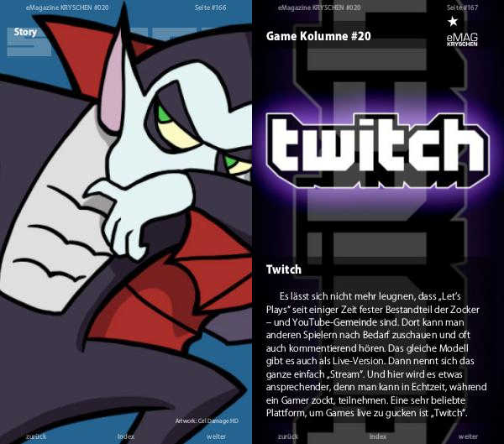Select the Story section label
Viewport: 504px width, 444px height.
pyautogui.click(x=25, y=32)
